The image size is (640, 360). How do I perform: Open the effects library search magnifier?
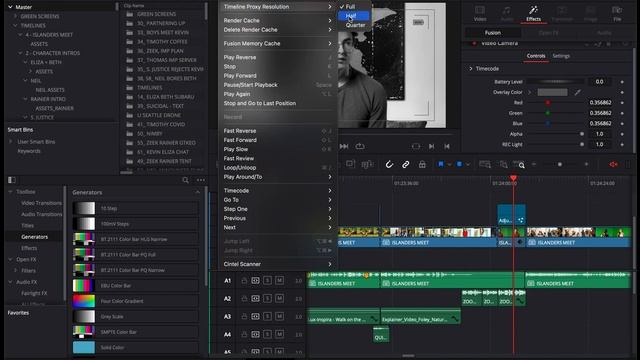click(x=185, y=180)
